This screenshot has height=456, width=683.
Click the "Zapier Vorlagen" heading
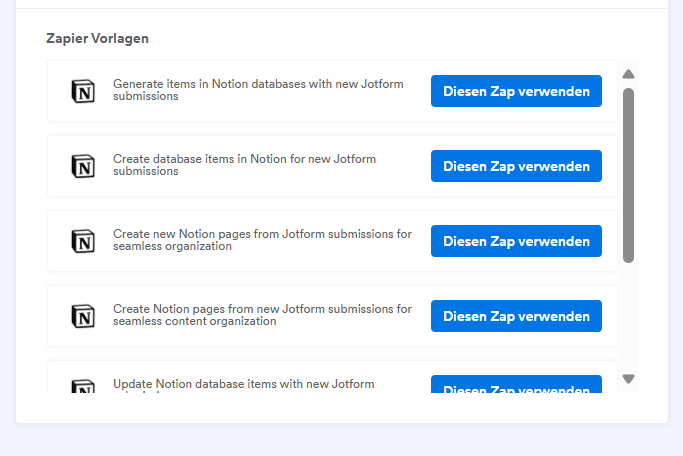[98, 38]
